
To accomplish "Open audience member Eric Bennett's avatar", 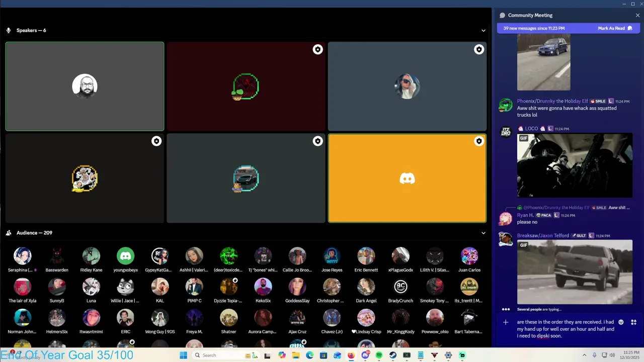I will pos(366,256).
